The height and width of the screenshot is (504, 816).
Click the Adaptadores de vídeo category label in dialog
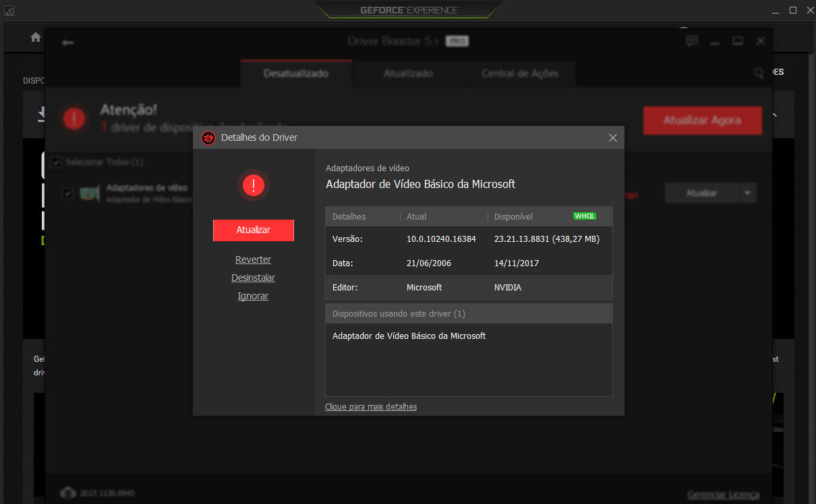(x=368, y=168)
